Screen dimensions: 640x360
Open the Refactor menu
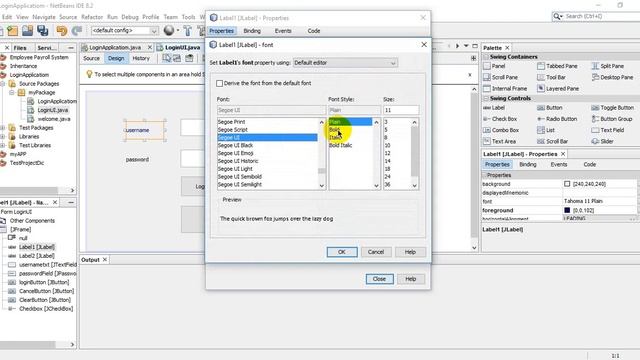pyautogui.click(x=92, y=17)
